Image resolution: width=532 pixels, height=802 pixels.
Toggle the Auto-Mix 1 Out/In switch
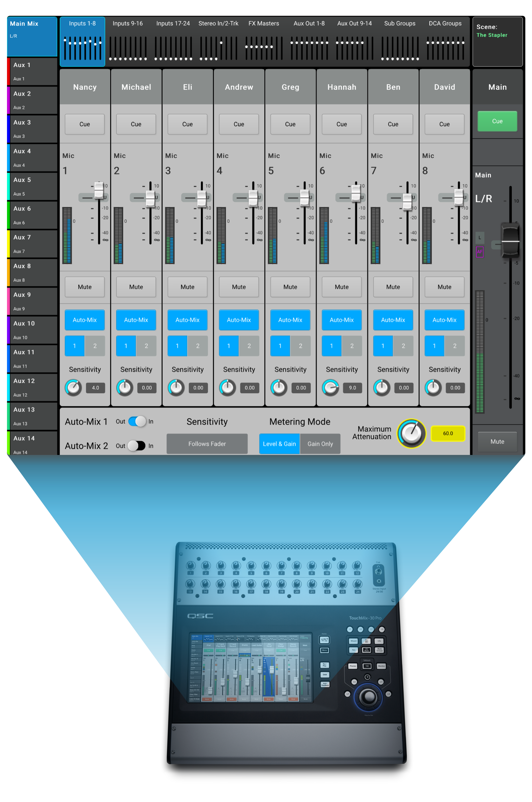pyautogui.click(x=137, y=421)
